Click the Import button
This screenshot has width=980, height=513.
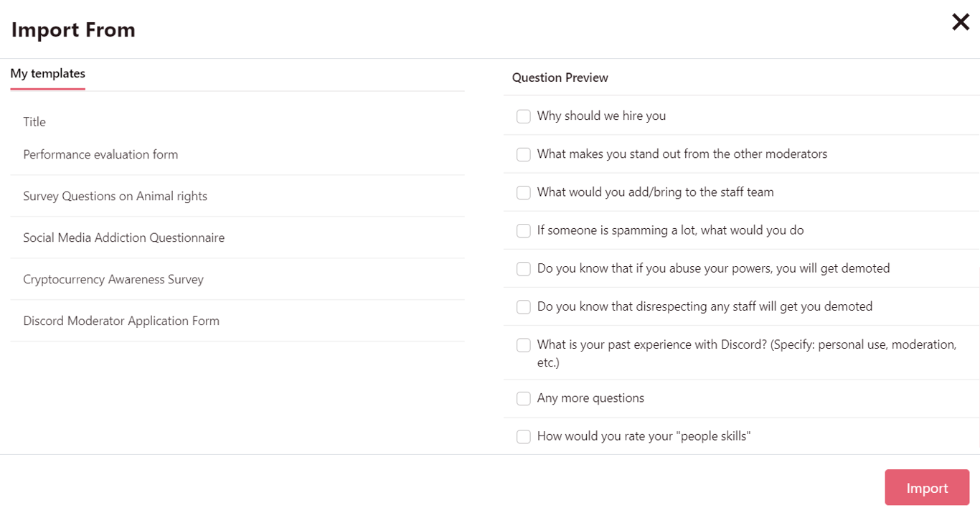tap(927, 488)
